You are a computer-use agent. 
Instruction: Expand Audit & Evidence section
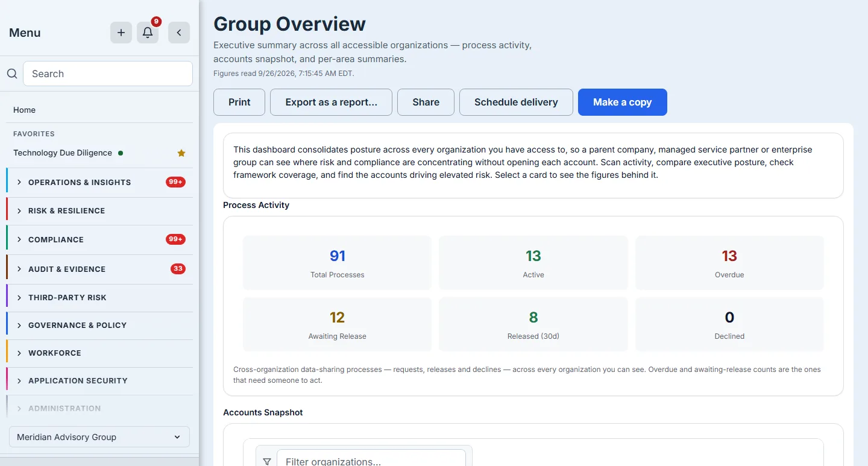click(x=99, y=269)
